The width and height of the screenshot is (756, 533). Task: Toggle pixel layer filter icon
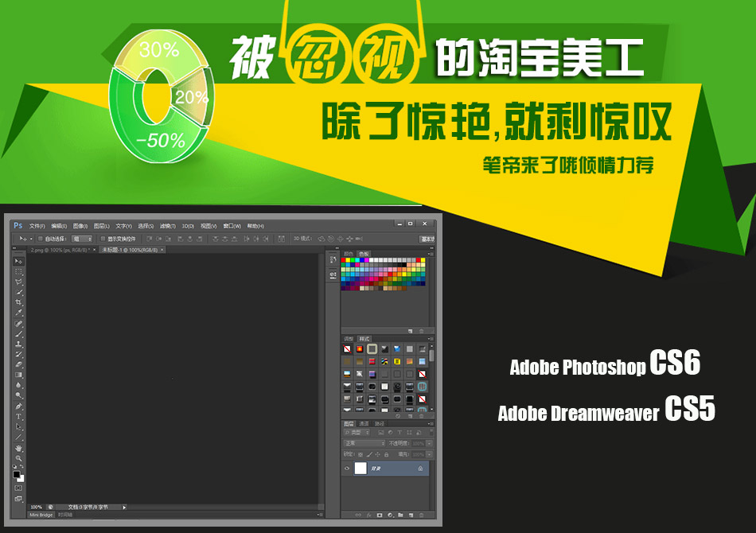click(x=381, y=433)
